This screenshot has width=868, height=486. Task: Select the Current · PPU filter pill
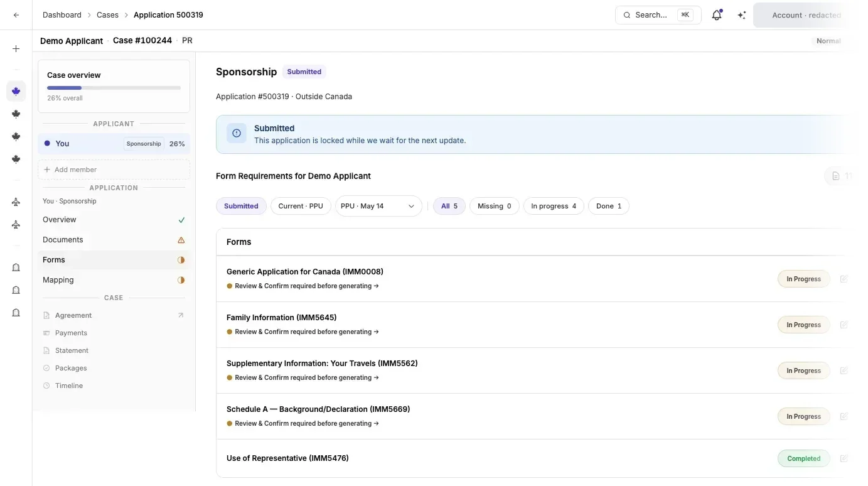301,206
